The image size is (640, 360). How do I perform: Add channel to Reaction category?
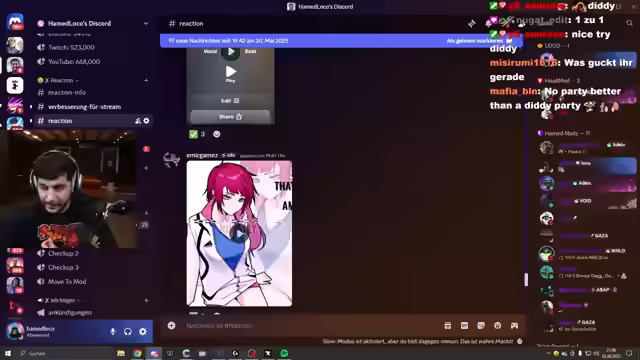(146, 80)
